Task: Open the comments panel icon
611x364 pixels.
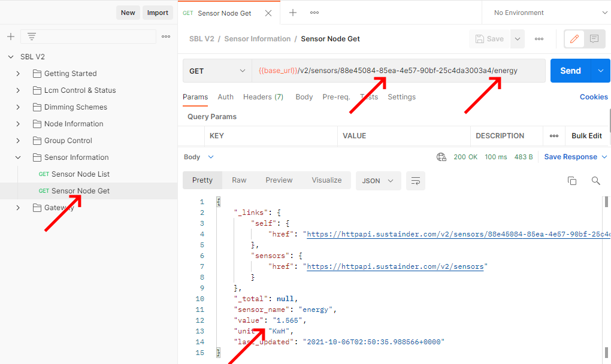Action: (x=594, y=39)
